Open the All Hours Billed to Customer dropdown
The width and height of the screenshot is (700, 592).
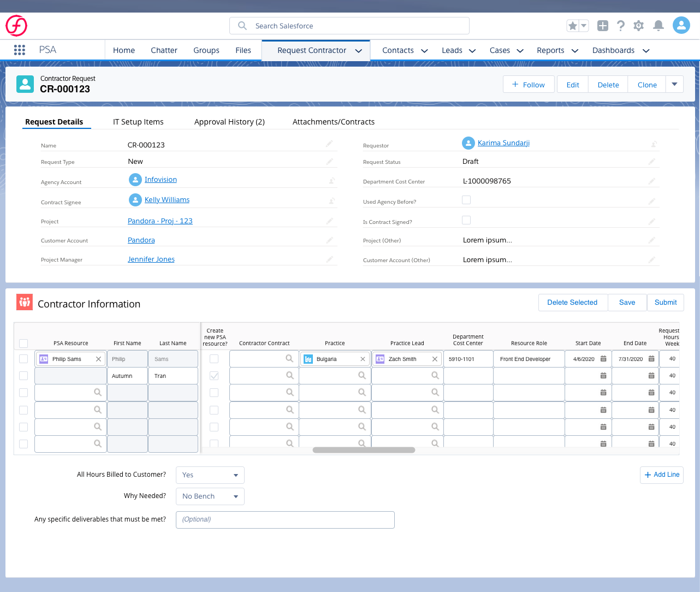[210, 475]
